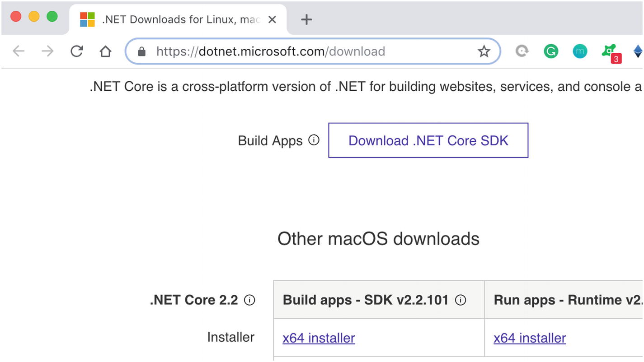Viewport: 644px width, 362px height.
Task: Click the '.NET Core is a cross-platform' description
Action: point(366,86)
